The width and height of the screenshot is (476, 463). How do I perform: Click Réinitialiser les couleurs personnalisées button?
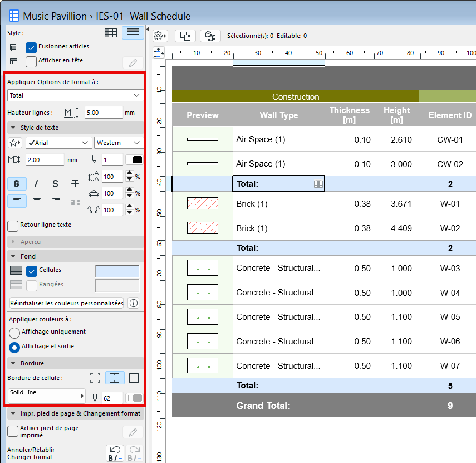tap(66, 303)
